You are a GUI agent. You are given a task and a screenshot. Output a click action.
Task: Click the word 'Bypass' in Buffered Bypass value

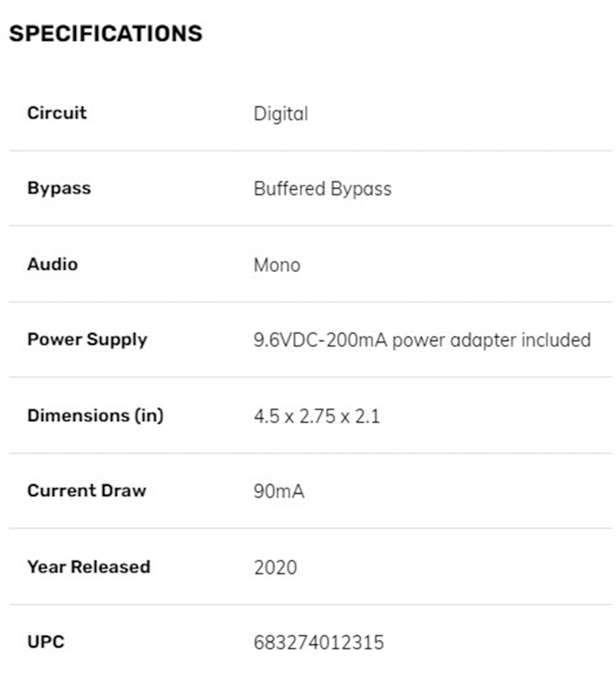tap(361, 190)
